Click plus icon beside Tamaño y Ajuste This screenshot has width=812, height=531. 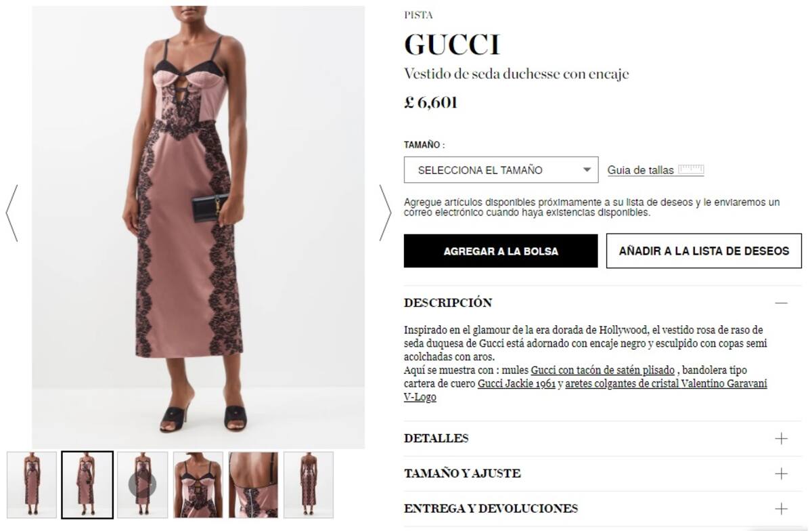pyautogui.click(x=782, y=473)
